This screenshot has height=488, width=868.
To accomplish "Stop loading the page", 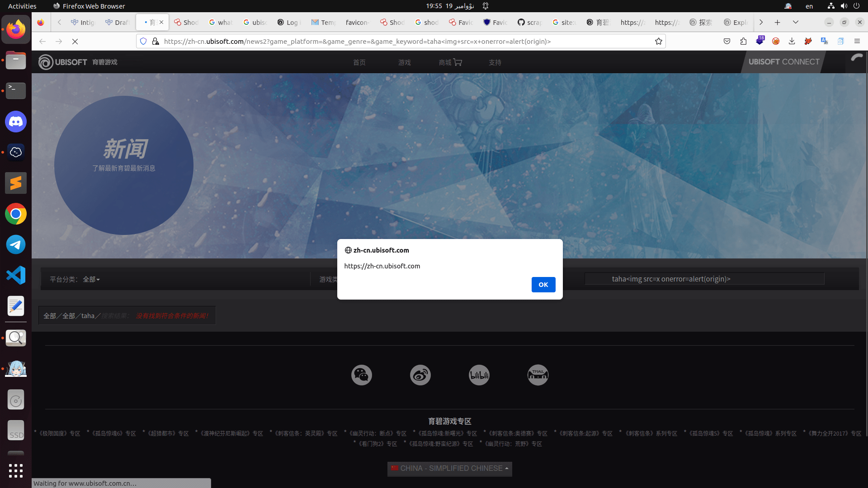I will [75, 42].
